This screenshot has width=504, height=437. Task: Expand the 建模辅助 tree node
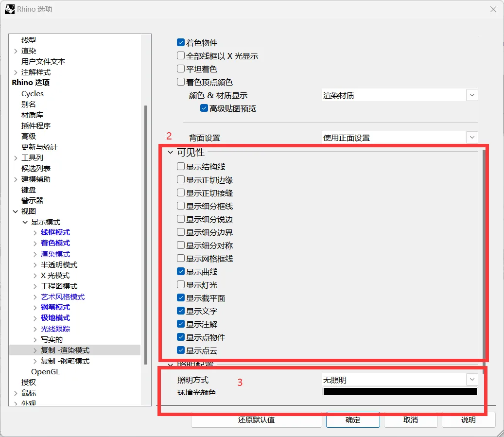point(16,179)
